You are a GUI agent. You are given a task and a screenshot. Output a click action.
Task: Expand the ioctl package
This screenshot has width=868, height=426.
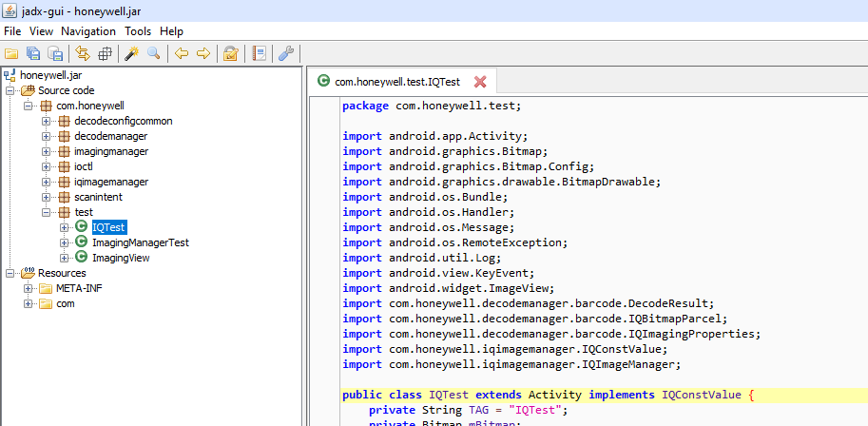(x=46, y=166)
